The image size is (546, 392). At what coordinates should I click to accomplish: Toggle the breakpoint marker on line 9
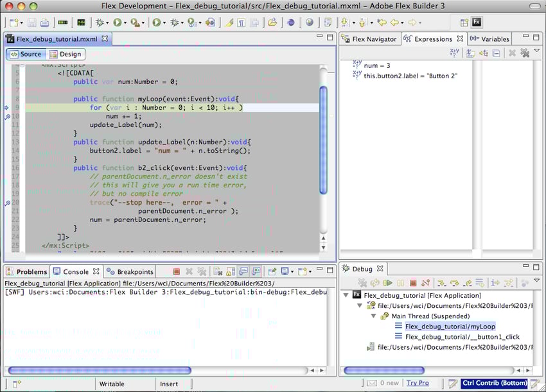pyautogui.click(x=6, y=108)
